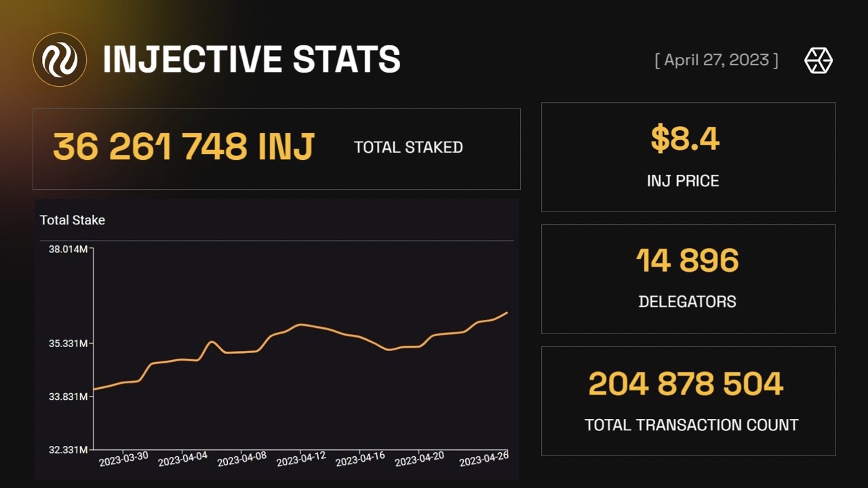Click the Injective logo icon
The height and width of the screenshot is (488, 868).
(x=60, y=60)
